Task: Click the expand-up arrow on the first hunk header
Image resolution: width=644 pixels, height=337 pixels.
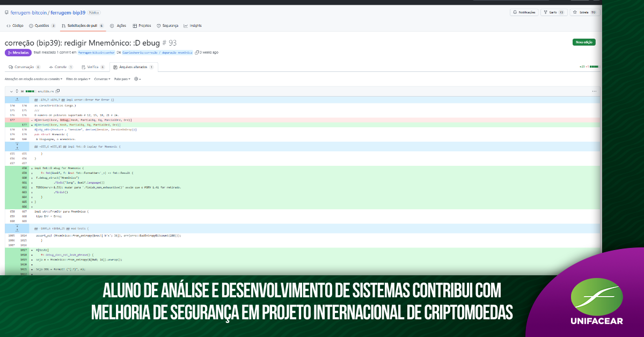Action: [17, 100]
